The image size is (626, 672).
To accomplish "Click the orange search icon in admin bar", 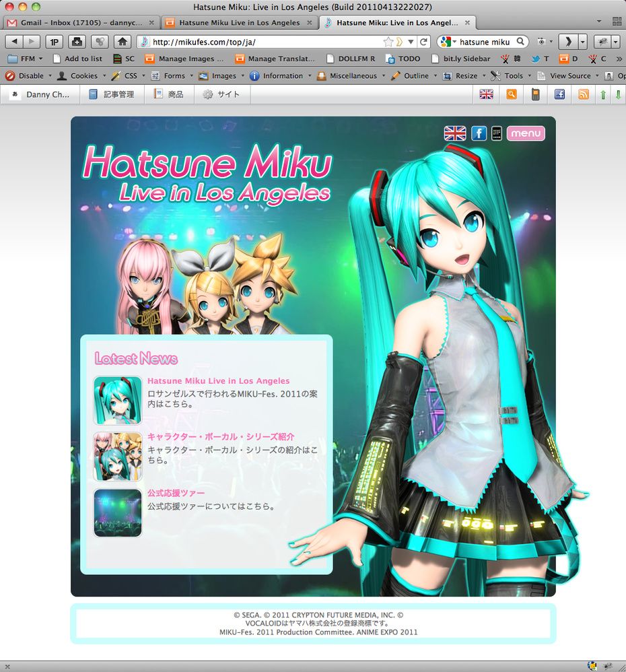I will coord(512,94).
